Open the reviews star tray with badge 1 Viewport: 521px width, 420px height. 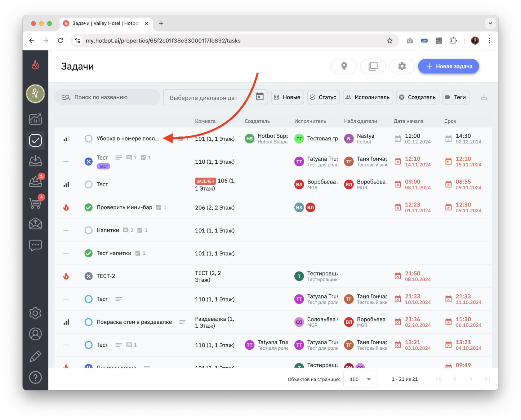pos(35,181)
